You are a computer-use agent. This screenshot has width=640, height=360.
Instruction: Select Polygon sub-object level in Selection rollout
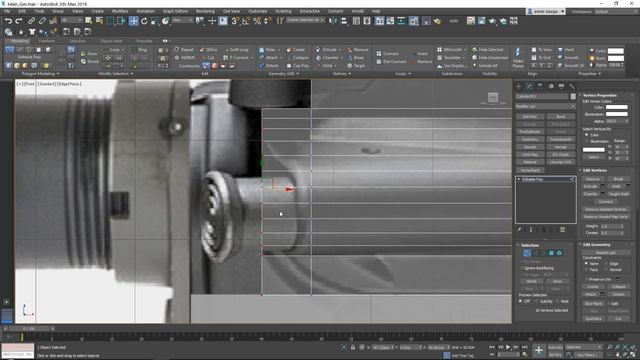(x=551, y=253)
